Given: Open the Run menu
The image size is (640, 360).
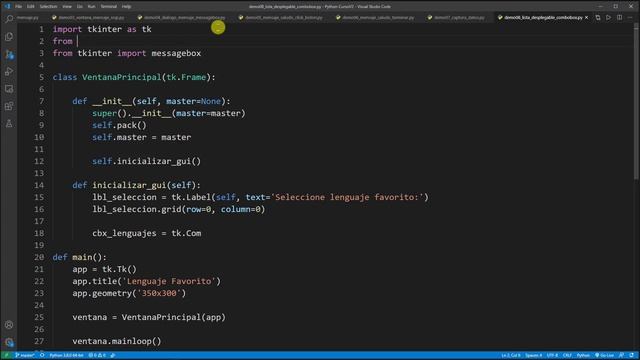Looking at the screenshot, I should click(91, 7).
